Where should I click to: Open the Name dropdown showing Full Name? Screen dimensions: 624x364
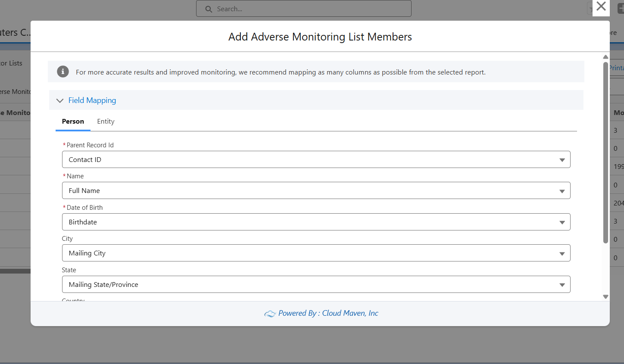click(316, 190)
